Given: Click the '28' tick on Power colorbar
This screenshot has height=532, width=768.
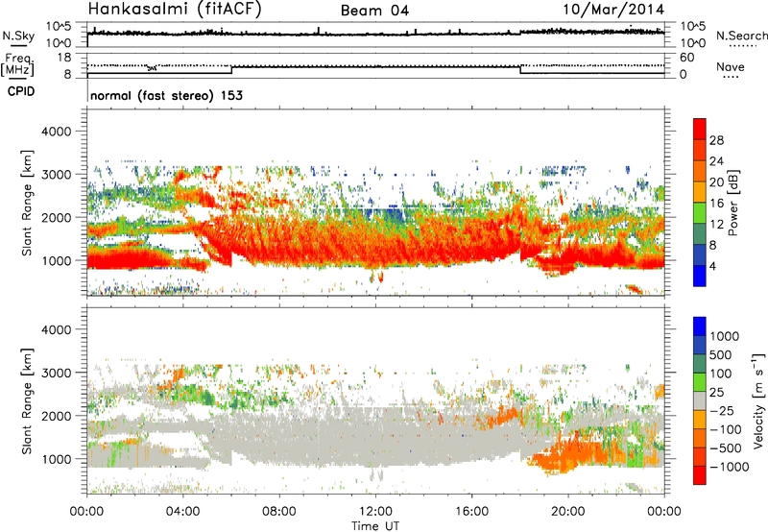Looking at the screenshot, I should [x=716, y=140].
